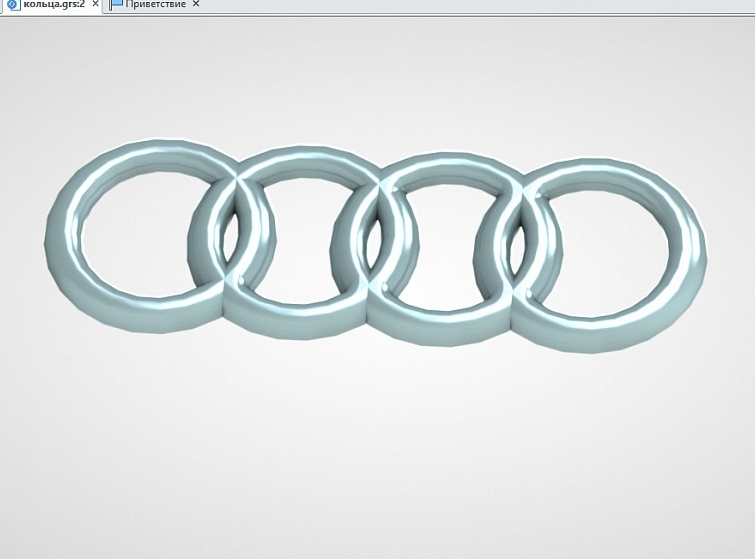Select the 3D rings model in viewport

[x=376, y=246]
